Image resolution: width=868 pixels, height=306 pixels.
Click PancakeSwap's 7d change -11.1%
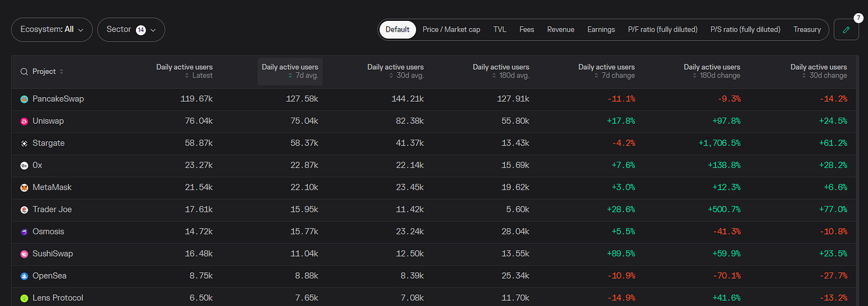pyautogui.click(x=621, y=99)
